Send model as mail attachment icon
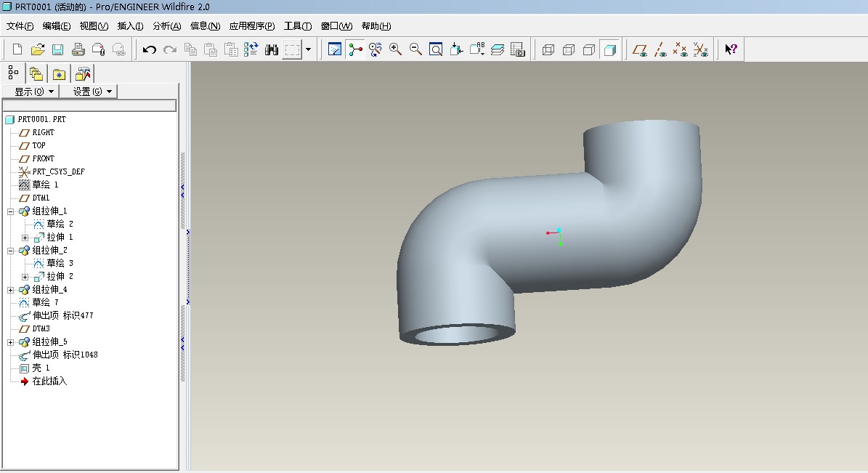This screenshot has height=473, width=868. coord(99,49)
